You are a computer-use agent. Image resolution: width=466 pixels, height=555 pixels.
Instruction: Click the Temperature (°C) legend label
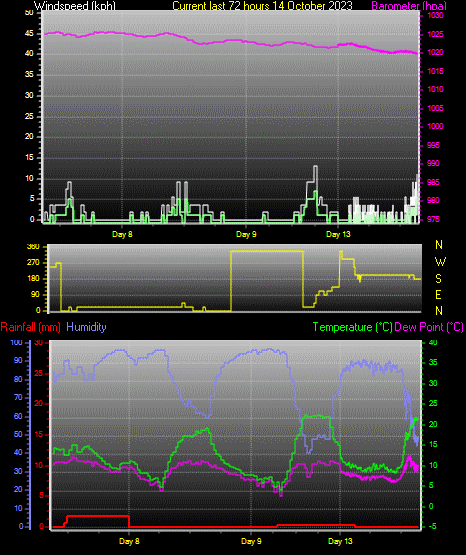352,327
